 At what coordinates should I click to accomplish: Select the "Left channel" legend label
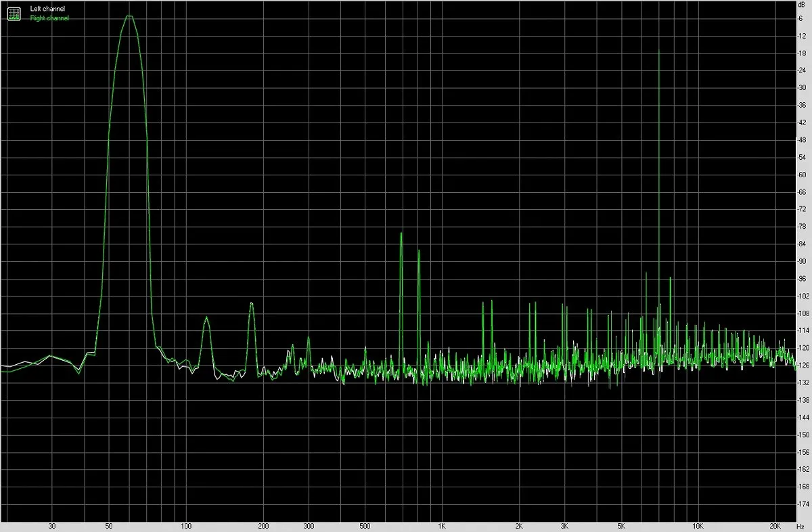(48, 9)
